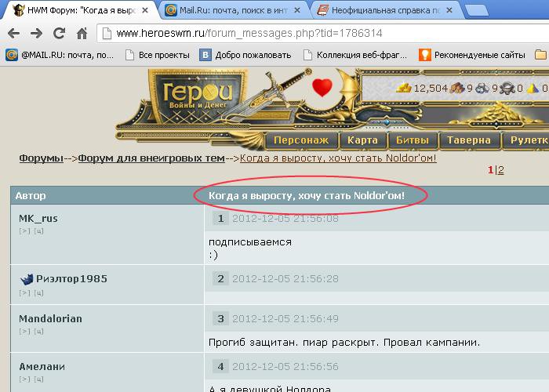Switch to the Неофициальная справка tab

pos(385,10)
